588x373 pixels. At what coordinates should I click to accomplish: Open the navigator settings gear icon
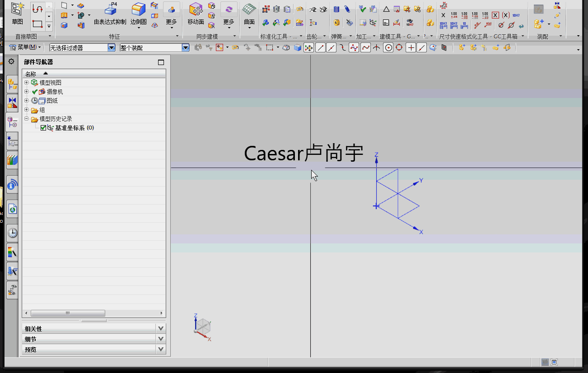11,61
